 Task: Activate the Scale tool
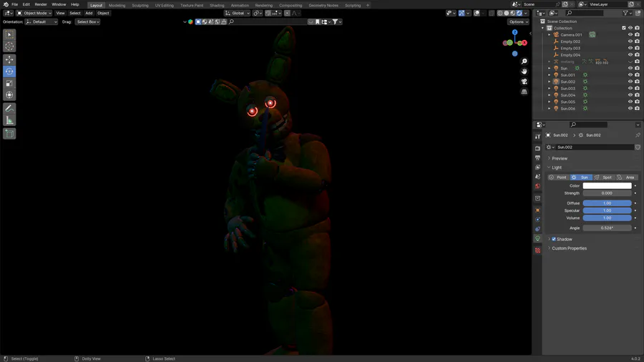click(9, 83)
